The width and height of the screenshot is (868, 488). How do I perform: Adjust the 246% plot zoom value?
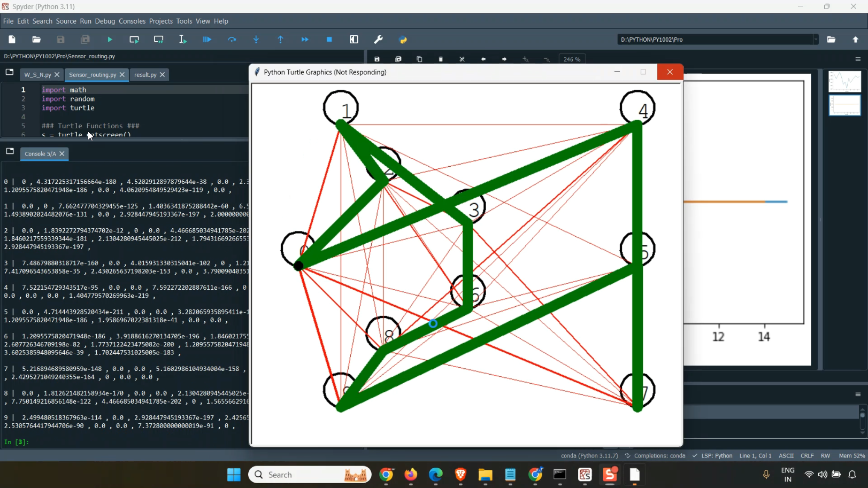pyautogui.click(x=572, y=59)
